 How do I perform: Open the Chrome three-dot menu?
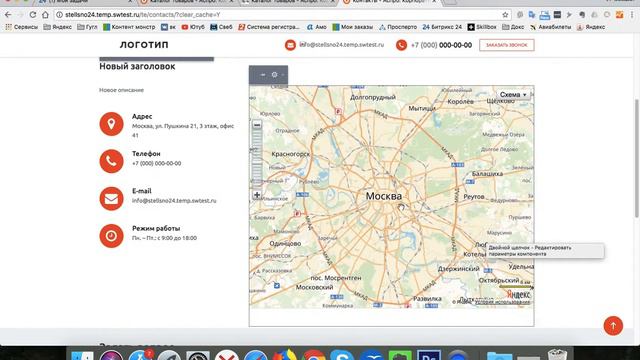[x=632, y=15]
